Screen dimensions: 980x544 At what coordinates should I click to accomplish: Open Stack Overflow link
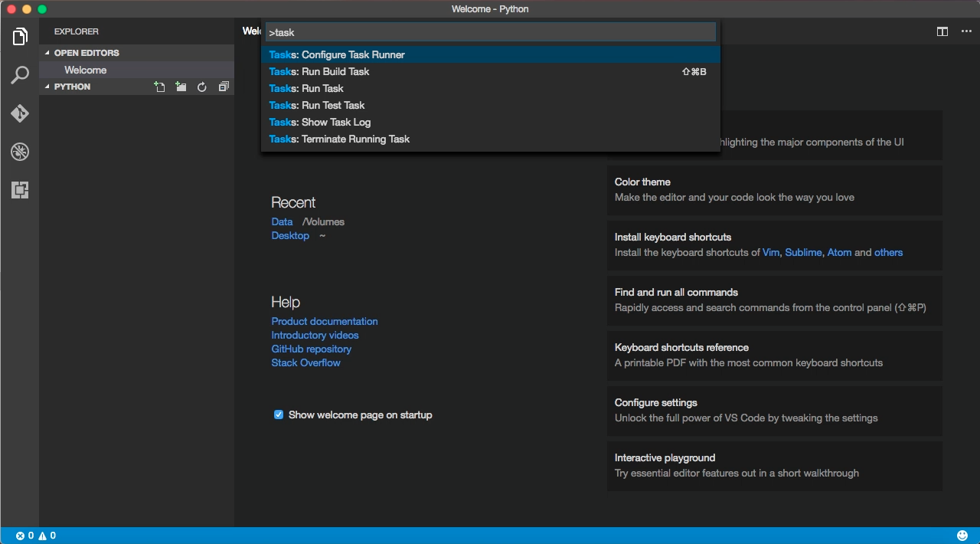point(305,362)
